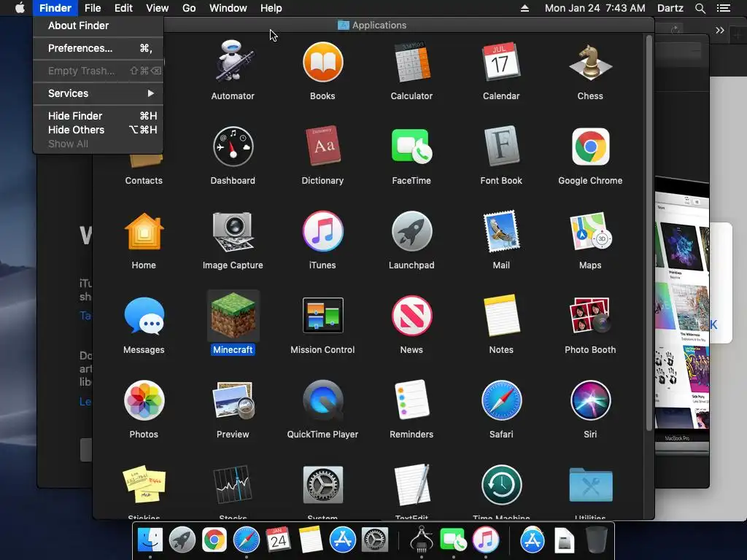This screenshot has height=560, width=747.
Task: Open the Home app icon
Action: (144, 231)
